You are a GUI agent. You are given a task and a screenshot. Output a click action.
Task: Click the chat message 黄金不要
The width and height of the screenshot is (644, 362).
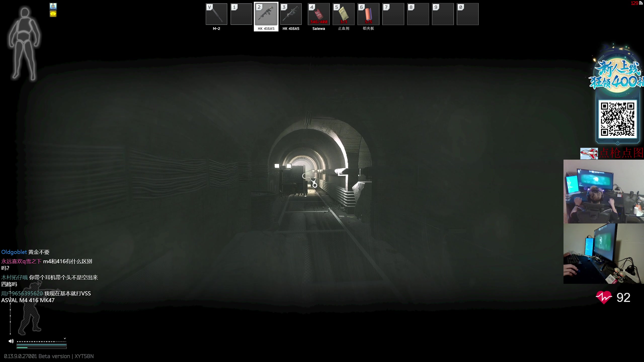39,252
